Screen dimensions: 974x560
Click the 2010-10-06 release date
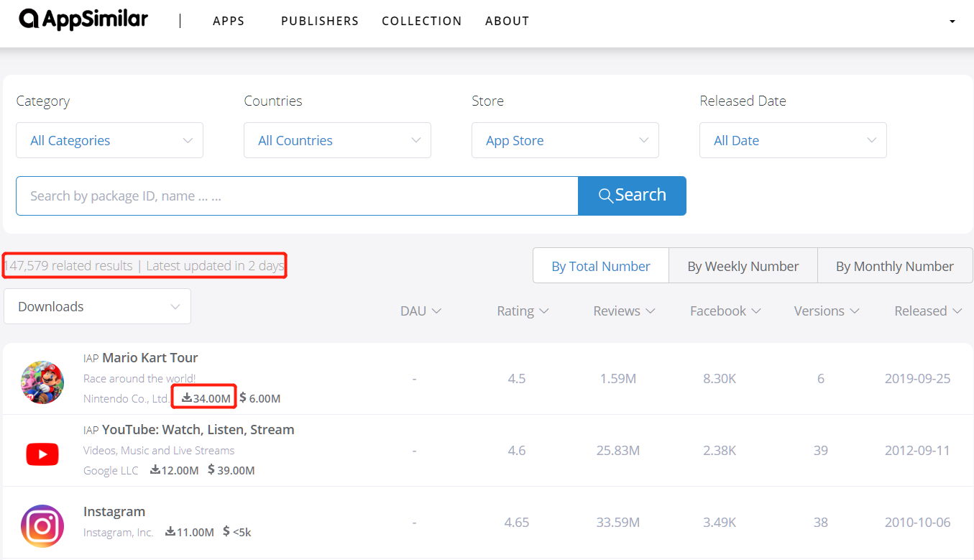[917, 522]
